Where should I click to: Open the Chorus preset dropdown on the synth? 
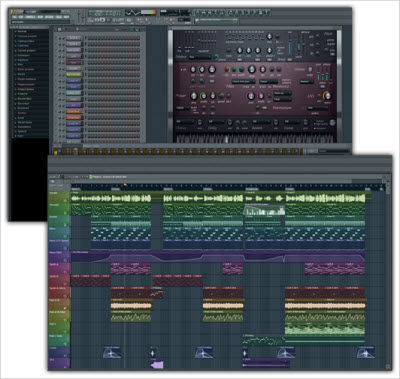pos(185,122)
